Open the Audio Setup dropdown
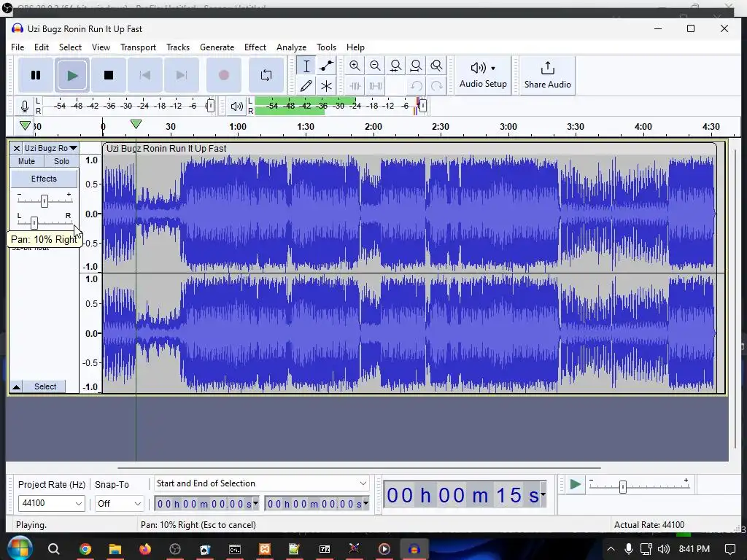Viewport: 747px width, 560px height. 483,75
